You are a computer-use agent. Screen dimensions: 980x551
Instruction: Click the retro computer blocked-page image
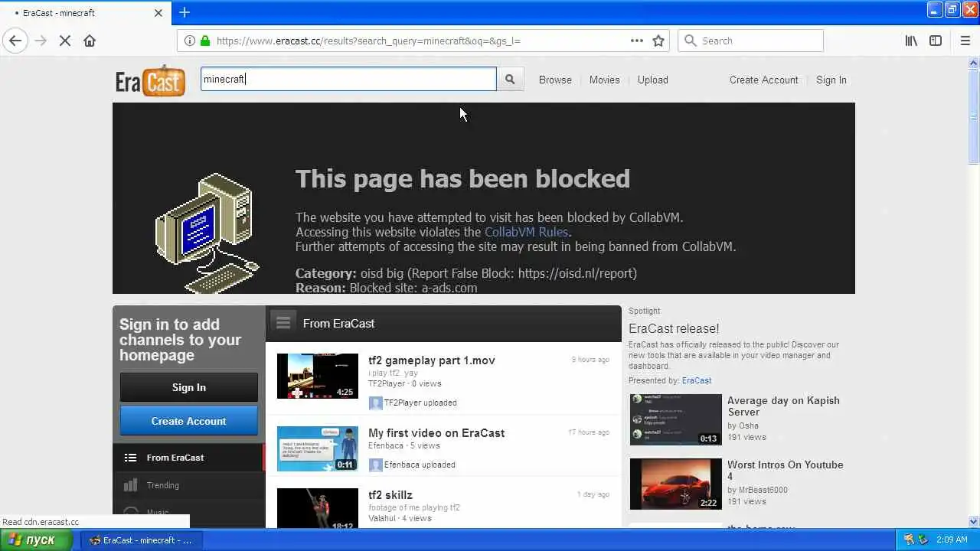(207, 233)
